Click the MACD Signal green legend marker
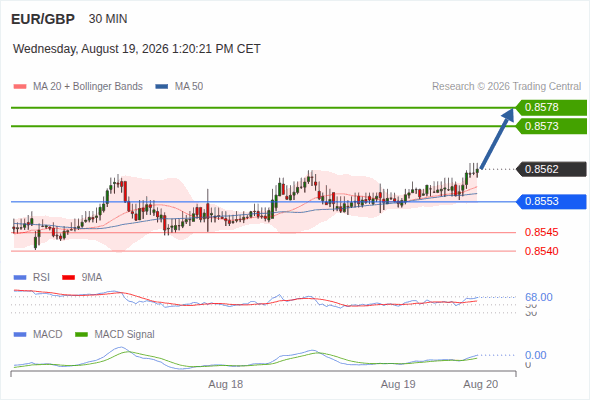Viewport: 590px width, 400px height. click(x=81, y=335)
